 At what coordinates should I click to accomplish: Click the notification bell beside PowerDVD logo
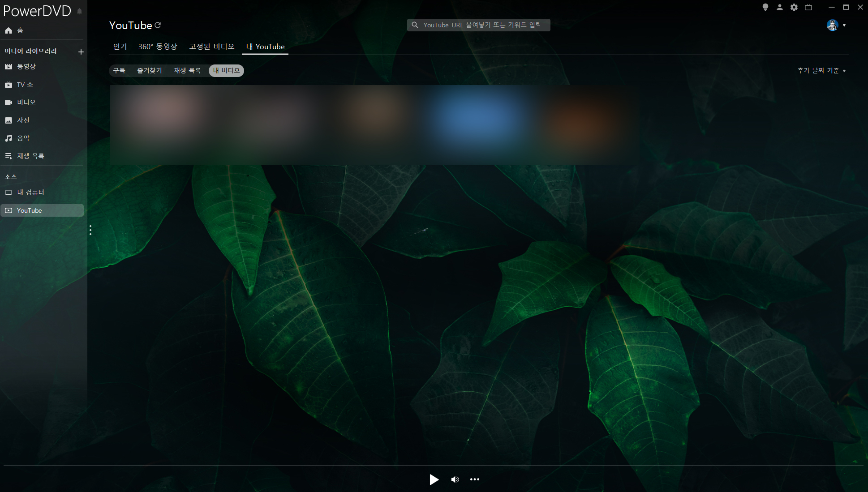click(x=79, y=11)
